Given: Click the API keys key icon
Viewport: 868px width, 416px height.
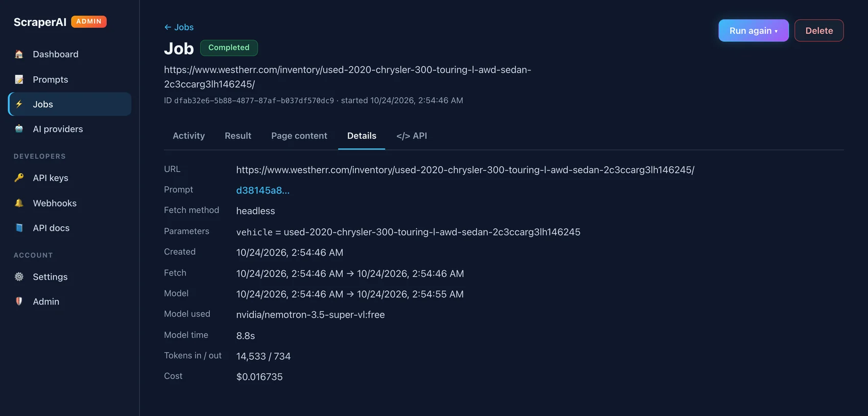Looking at the screenshot, I should pyautogui.click(x=19, y=178).
